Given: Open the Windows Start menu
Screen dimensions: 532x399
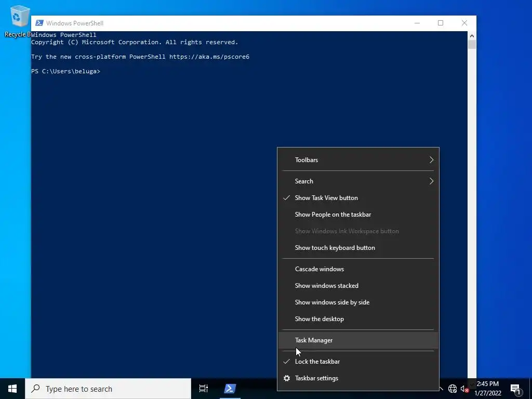Looking at the screenshot, I should tap(12, 389).
